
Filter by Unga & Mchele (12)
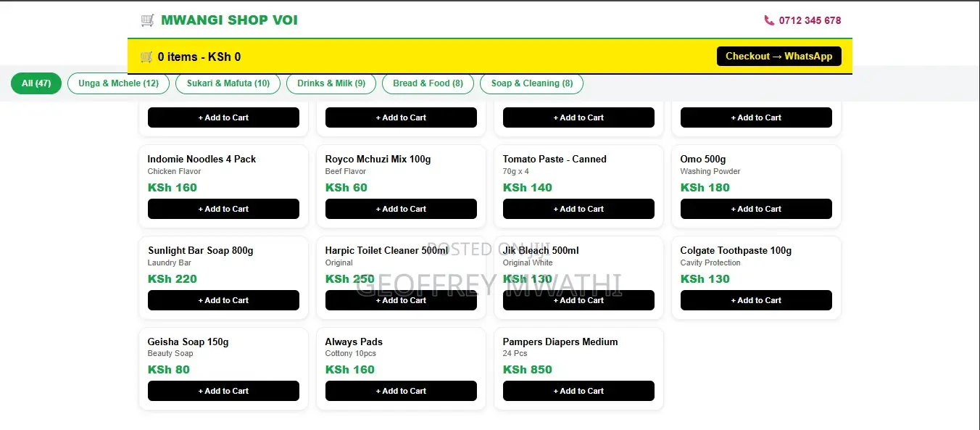[118, 83]
